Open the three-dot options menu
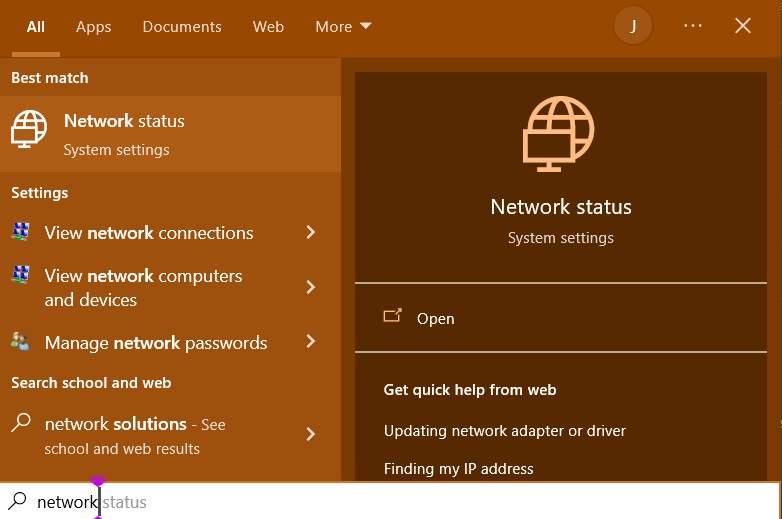This screenshot has width=782, height=519. 693,26
